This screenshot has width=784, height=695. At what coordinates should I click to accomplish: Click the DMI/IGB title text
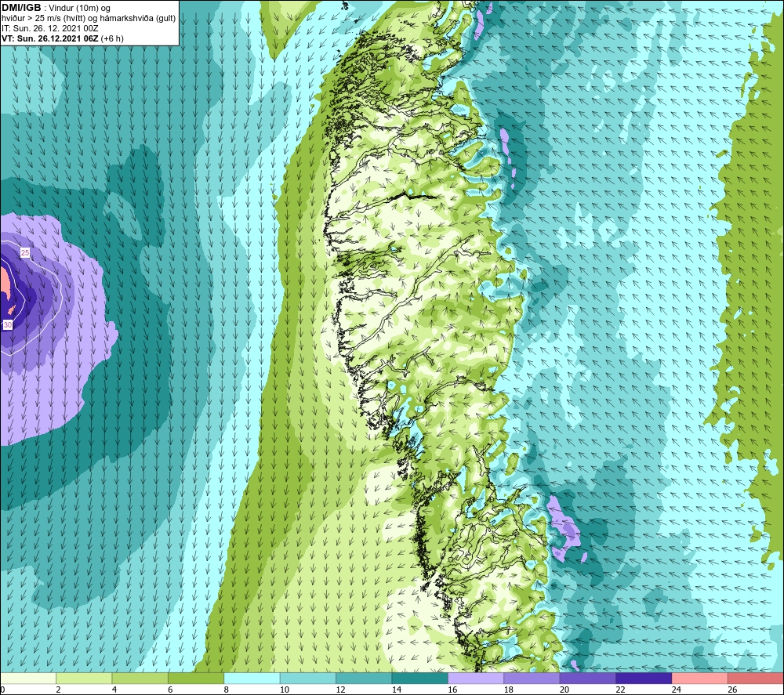(21, 8)
